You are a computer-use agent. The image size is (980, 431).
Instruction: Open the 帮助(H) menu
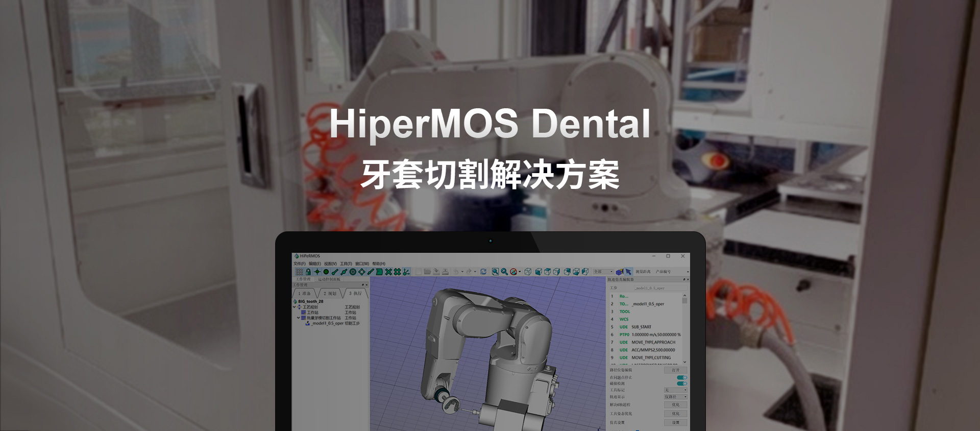(x=379, y=264)
